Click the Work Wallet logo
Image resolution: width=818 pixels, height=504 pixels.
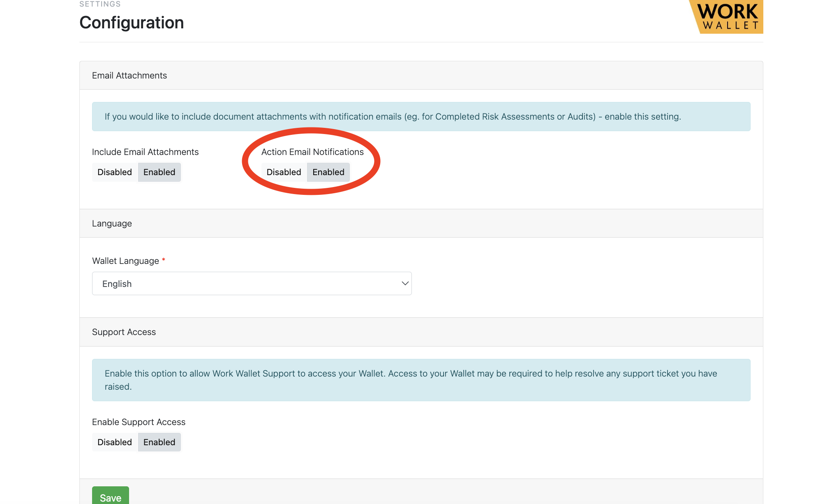pyautogui.click(x=727, y=16)
